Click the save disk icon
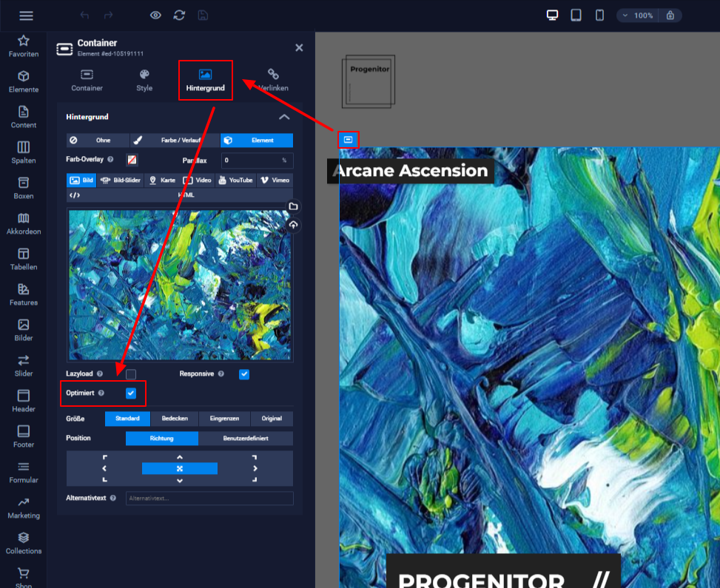Screen dimensions: 720x588 [x=203, y=16]
